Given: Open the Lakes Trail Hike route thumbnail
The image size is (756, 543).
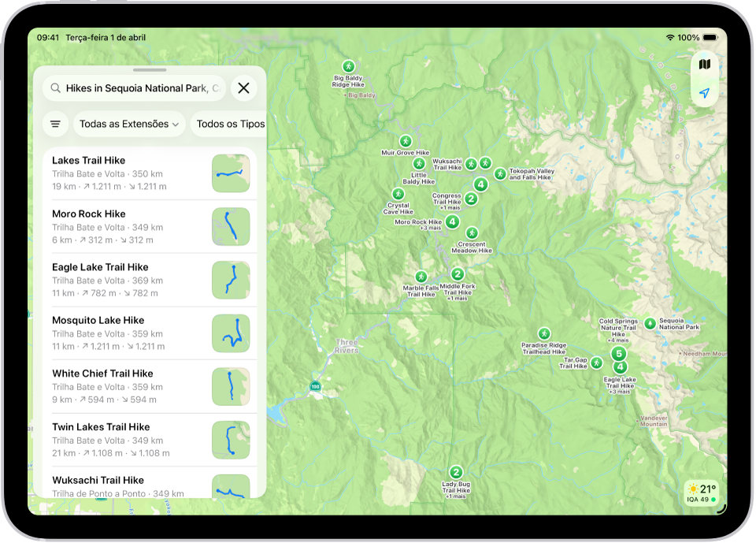Looking at the screenshot, I should click(231, 173).
